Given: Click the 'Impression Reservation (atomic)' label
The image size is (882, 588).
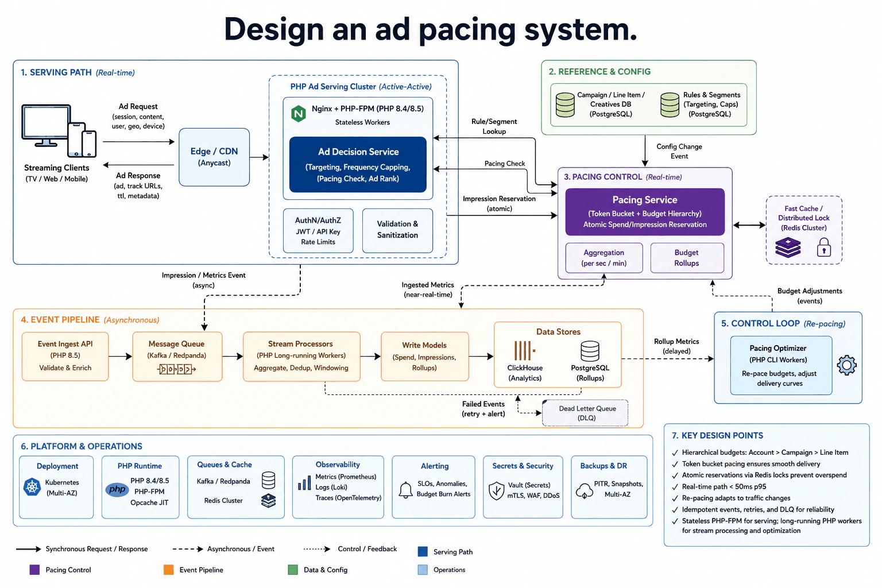Looking at the screenshot, I should click(x=499, y=203).
